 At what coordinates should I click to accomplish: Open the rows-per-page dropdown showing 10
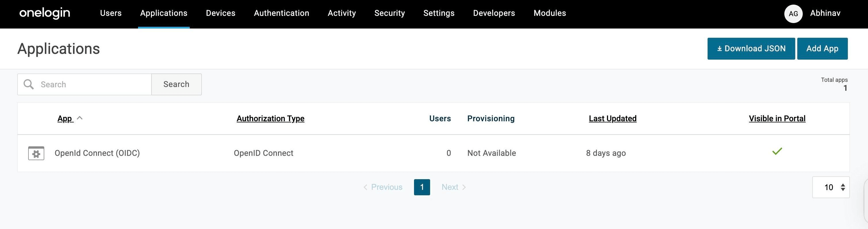tap(831, 187)
